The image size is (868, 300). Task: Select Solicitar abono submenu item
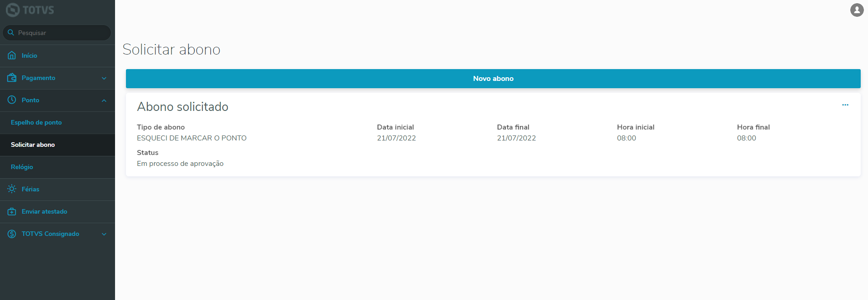57,145
